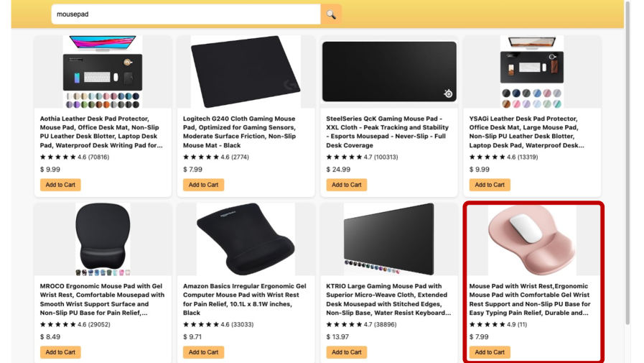Open the pink wrist rest mouse pad image
The image size is (644, 363).
click(x=532, y=239)
